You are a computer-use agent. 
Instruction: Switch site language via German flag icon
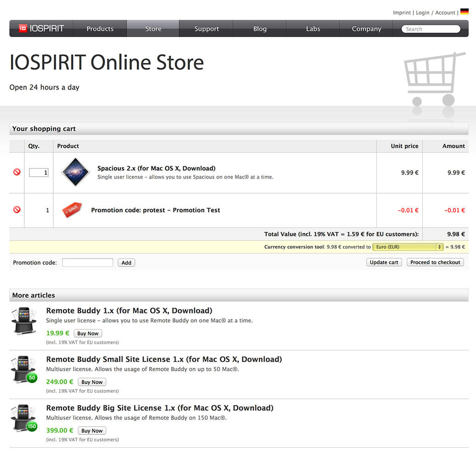[x=464, y=11]
